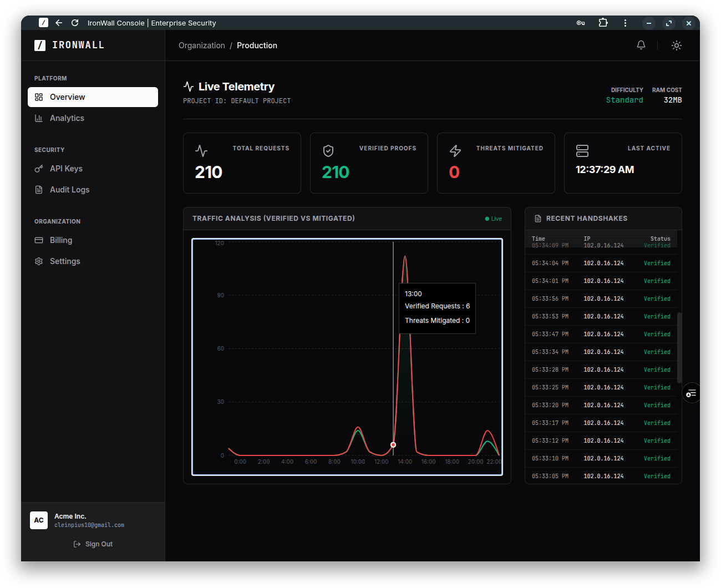The height and width of the screenshot is (588, 721).
Task: Click the password manager key icon in the toolbar
Action: tap(581, 23)
